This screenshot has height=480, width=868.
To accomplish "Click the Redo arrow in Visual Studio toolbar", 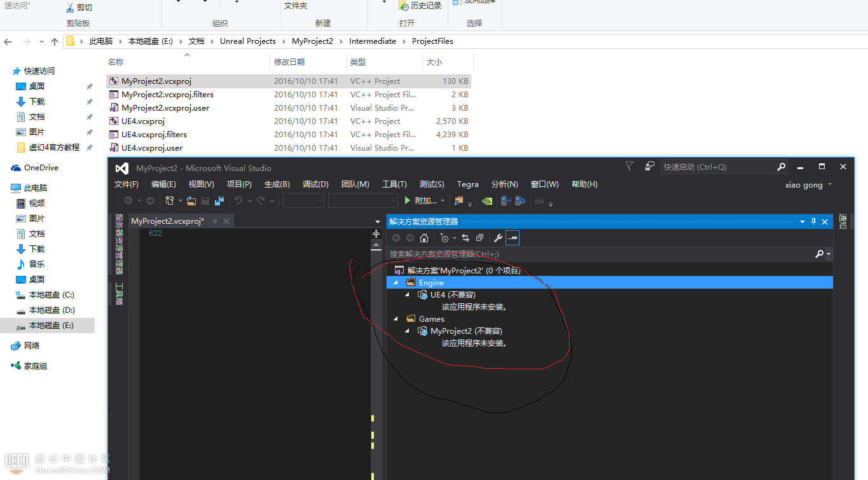I will 261,201.
